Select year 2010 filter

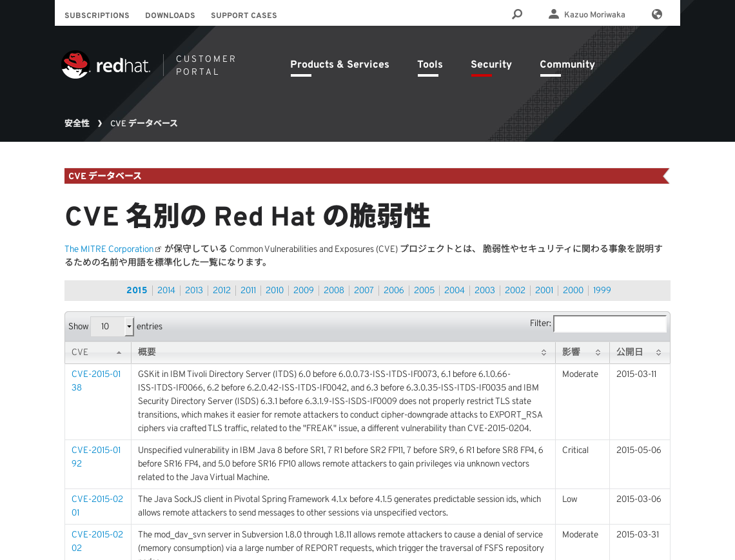pyautogui.click(x=275, y=290)
